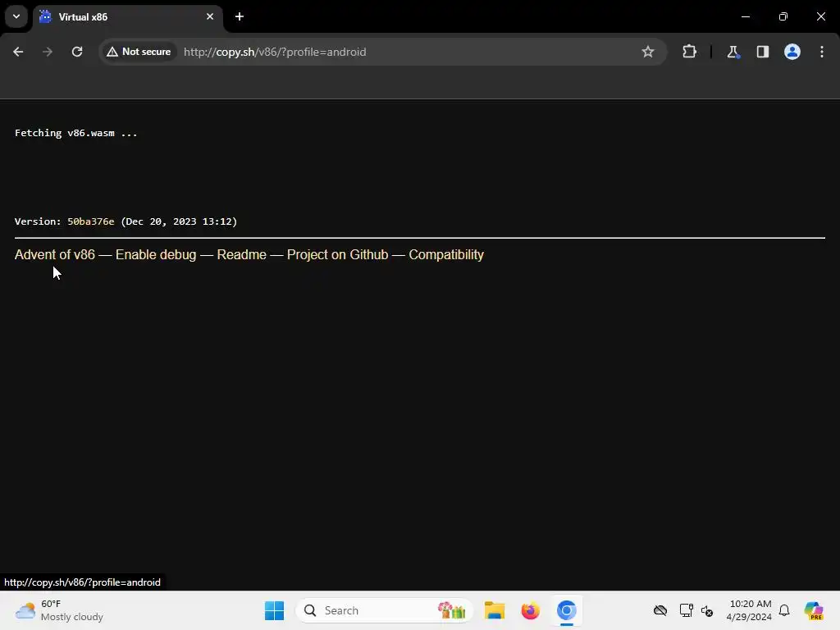Viewport: 840px width, 630px height.
Task: Reload the Virtual x86 page
Action: tap(77, 52)
